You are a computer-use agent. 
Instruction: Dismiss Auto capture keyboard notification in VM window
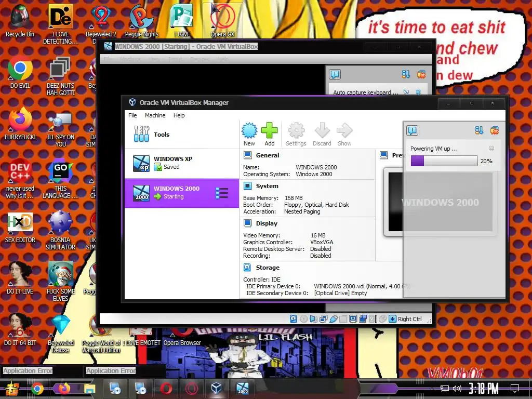pos(418,92)
